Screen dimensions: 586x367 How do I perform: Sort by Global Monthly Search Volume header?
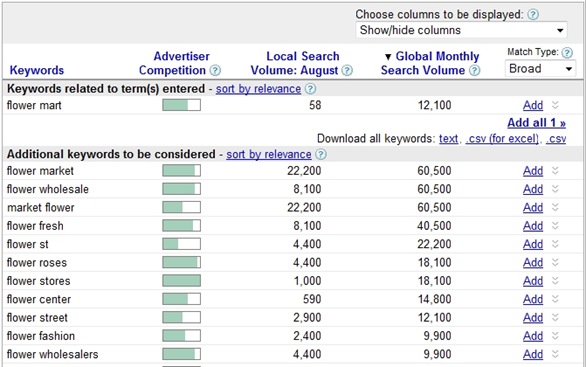[430, 63]
